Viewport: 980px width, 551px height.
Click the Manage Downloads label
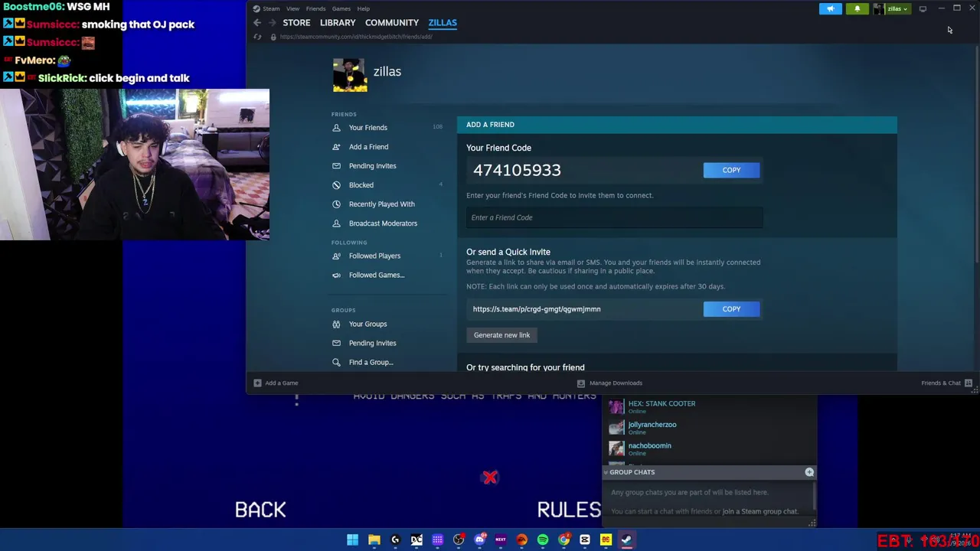point(616,383)
